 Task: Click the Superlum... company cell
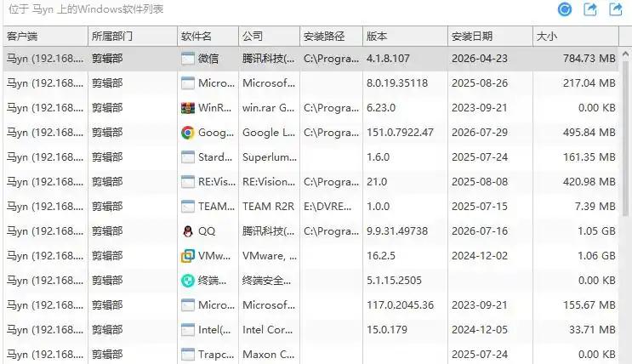(x=270, y=157)
